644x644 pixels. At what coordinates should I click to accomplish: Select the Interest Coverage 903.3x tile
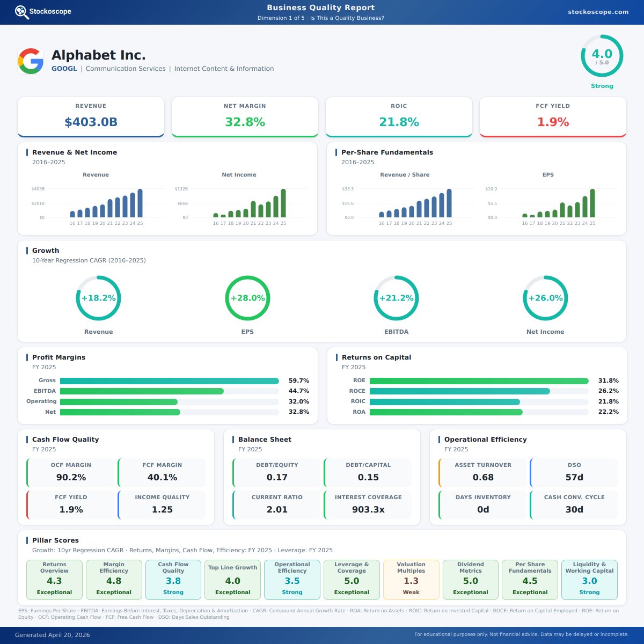click(368, 504)
